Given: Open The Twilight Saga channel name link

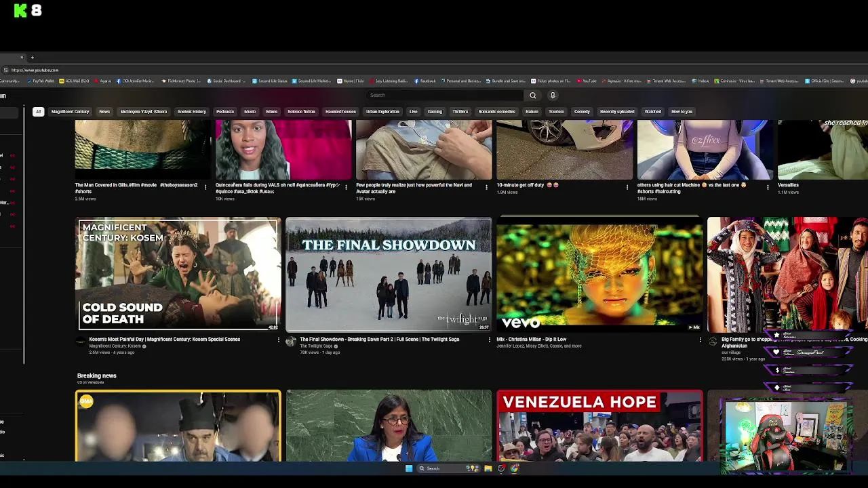Looking at the screenshot, I should [x=316, y=346].
